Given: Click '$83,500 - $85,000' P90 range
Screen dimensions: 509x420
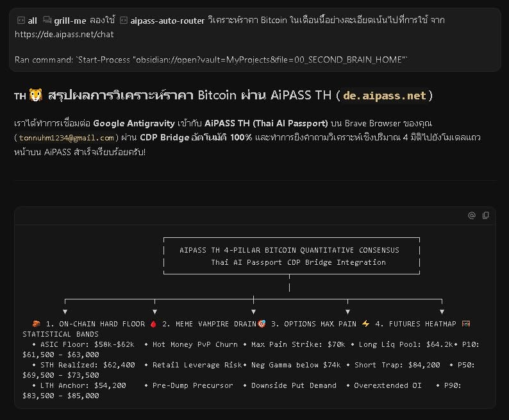Looking at the screenshot, I should click(61, 396).
